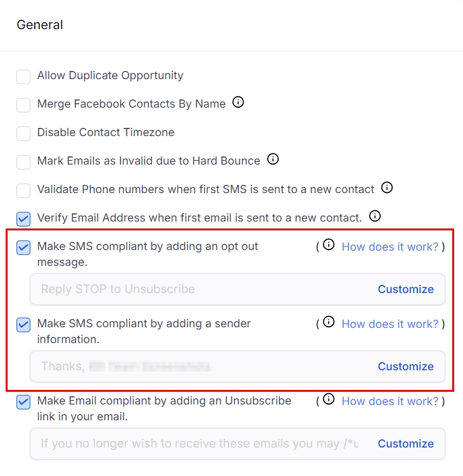The width and height of the screenshot is (463, 476).
Task: Enable Allow Duplicate Opportunity checkbox
Action: (23, 77)
